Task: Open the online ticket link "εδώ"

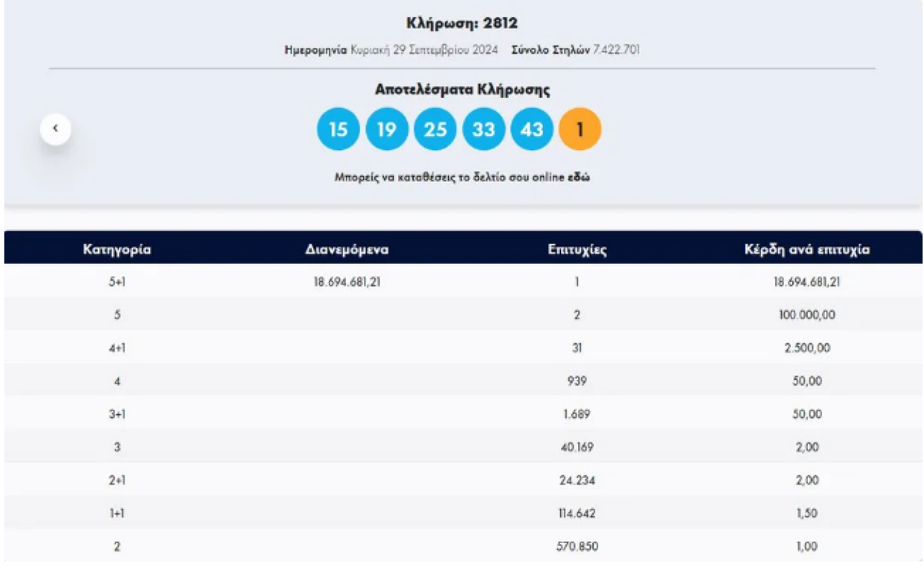Action: [x=579, y=177]
